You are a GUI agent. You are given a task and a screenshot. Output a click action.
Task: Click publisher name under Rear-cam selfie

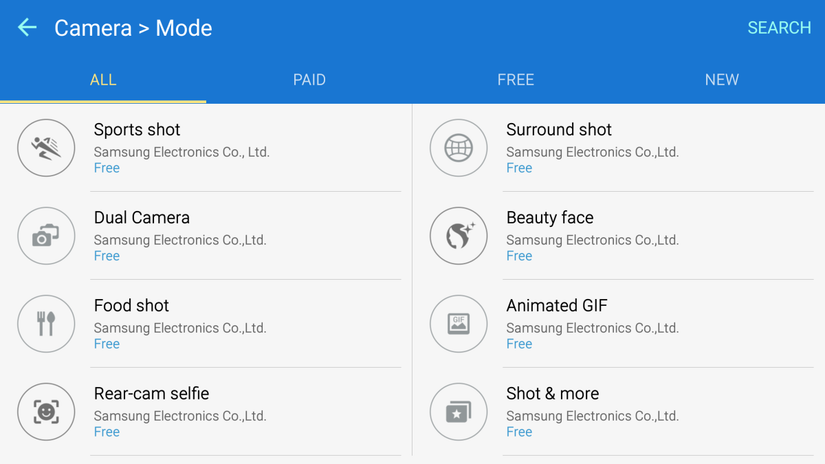[180, 416]
